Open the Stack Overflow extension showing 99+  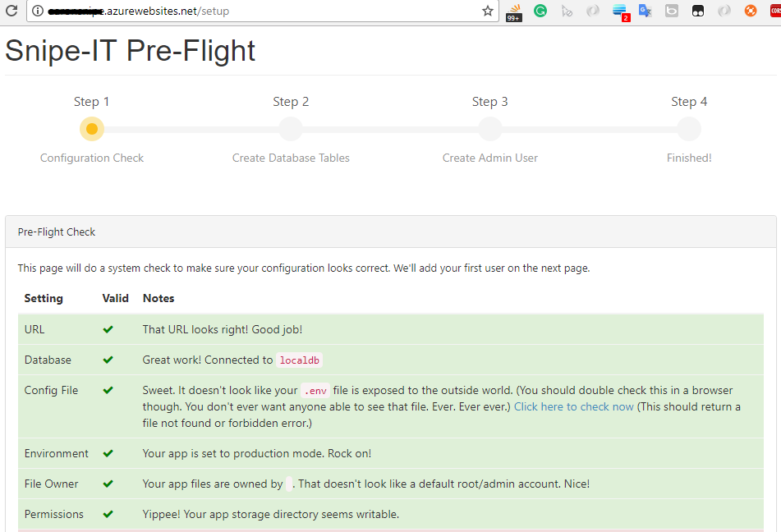(514, 11)
